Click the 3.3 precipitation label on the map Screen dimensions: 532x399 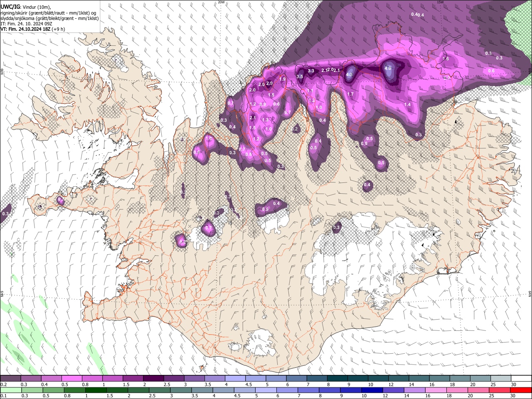click(x=311, y=71)
